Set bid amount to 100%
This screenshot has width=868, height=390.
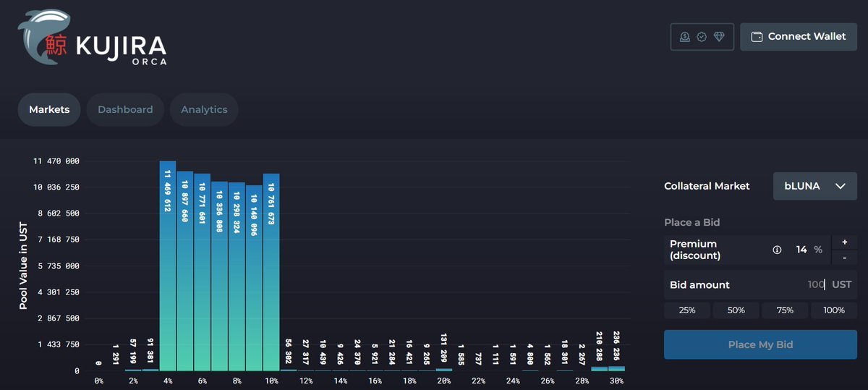pyautogui.click(x=834, y=310)
